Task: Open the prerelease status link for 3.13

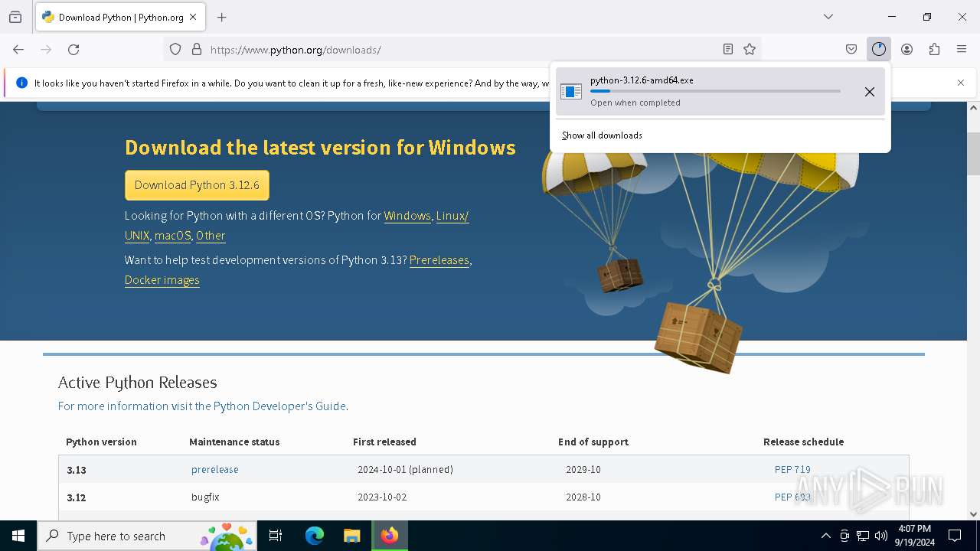Action: point(215,469)
